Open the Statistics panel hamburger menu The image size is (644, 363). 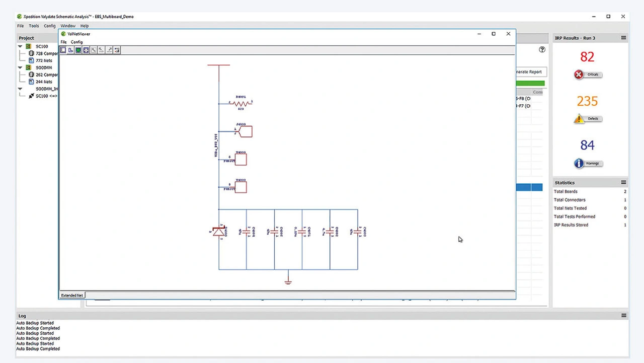pyautogui.click(x=623, y=182)
